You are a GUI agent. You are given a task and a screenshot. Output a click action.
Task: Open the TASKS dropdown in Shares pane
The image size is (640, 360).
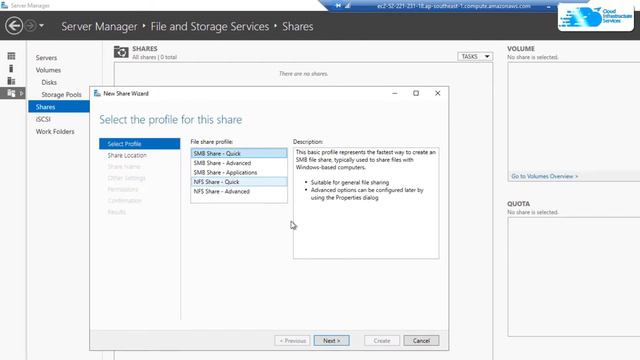[x=475, y=56]
